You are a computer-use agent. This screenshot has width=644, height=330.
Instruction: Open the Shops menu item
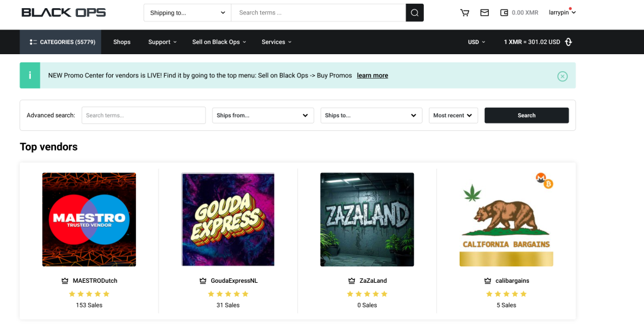pyautogui.click(x=122, y=42)
